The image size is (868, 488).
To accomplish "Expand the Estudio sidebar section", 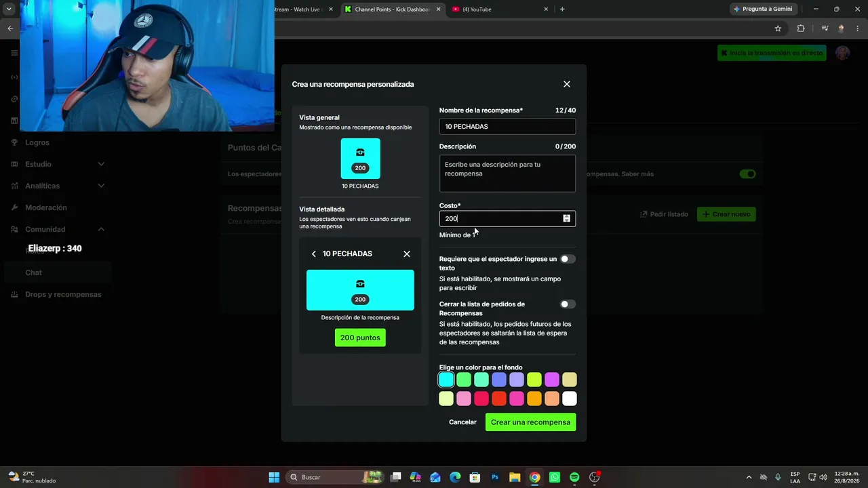I will [x=58, y=164].
